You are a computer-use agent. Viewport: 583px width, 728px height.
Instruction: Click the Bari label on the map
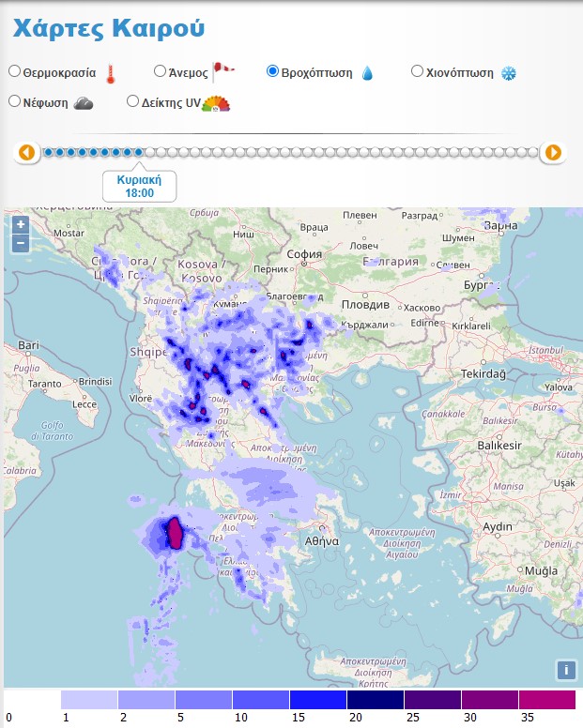point(28,345)
